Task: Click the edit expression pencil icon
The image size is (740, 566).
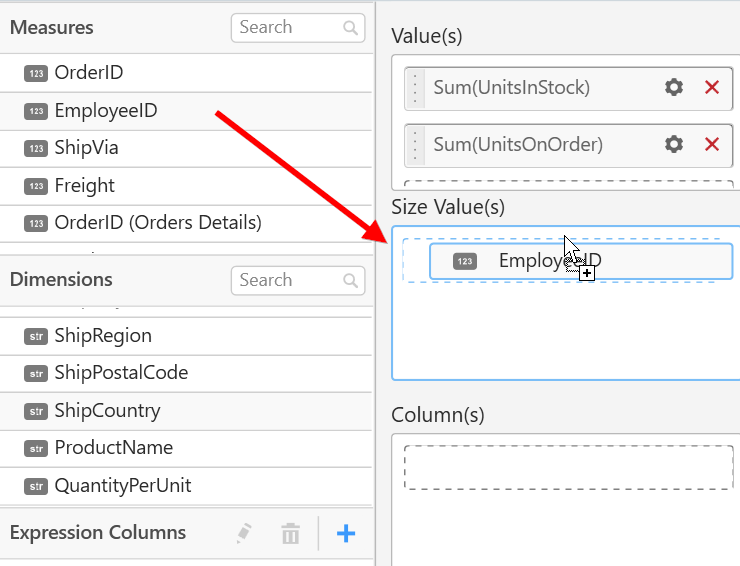Action: [244, 534]
